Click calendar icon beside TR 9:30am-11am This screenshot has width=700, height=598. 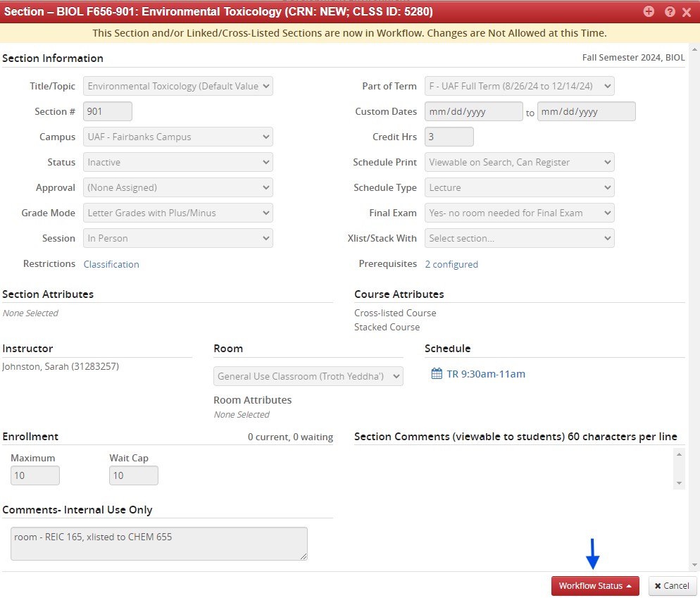pos(436,374)
